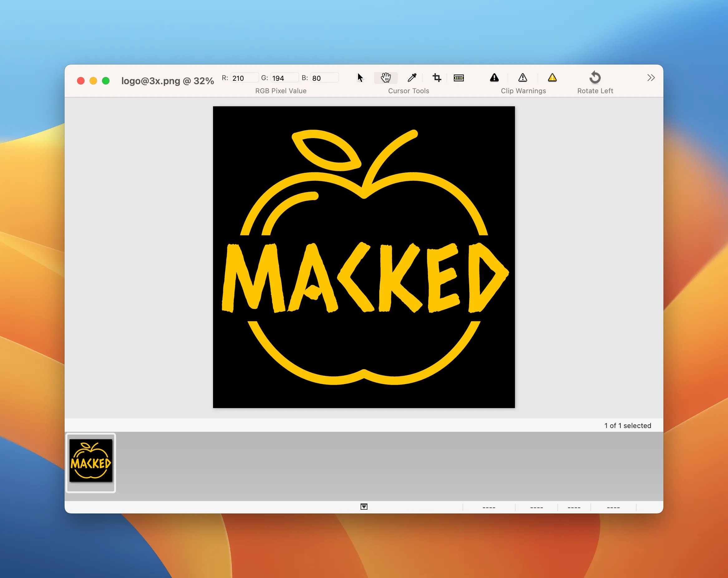Pick the eyedropper color sampler
728x578 pixels.
coord(413,78)
